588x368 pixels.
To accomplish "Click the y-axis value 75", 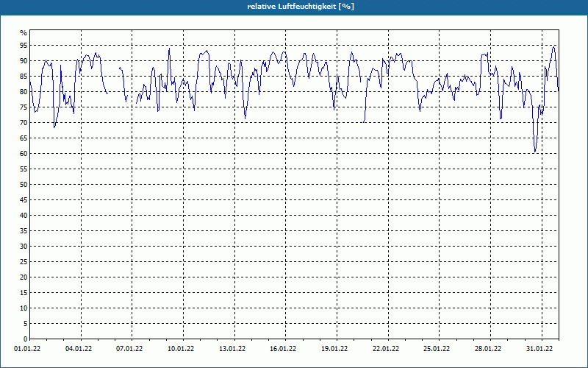I will tap(24, 107).
